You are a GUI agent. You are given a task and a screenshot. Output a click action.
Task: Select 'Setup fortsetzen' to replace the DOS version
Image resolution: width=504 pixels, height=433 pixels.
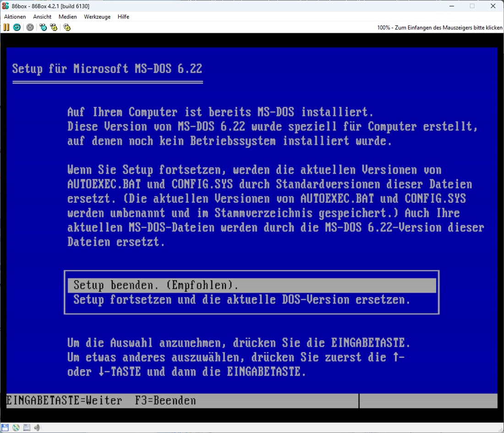(x=241, y=300)
